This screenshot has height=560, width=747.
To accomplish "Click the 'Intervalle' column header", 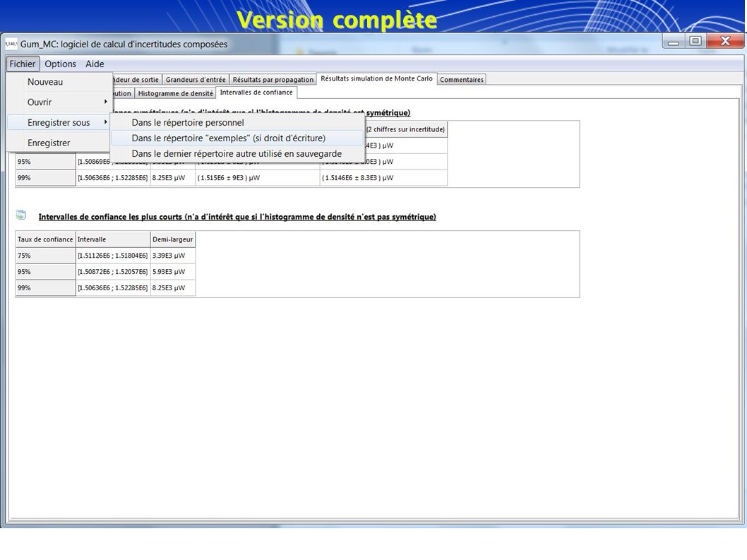I will 113,239.
